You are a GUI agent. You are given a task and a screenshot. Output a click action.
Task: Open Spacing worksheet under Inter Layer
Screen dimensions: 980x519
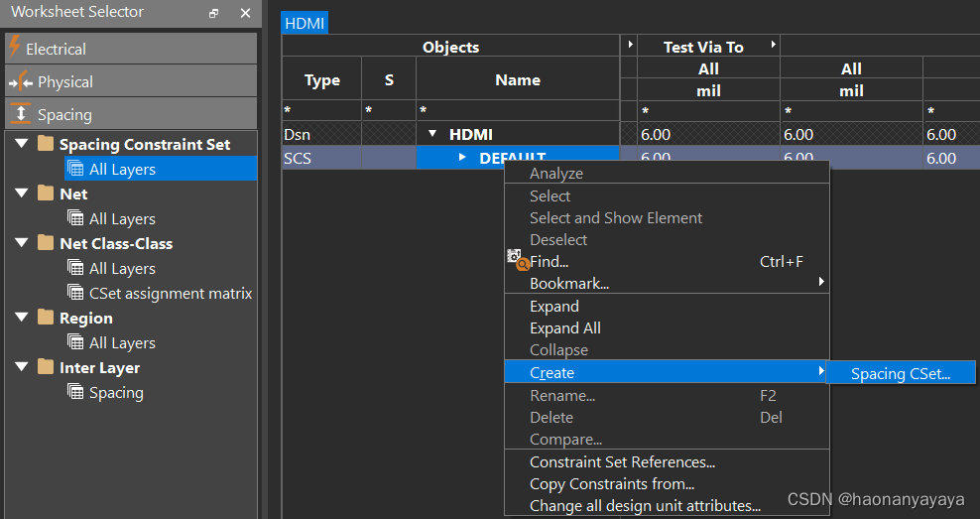pyautogui.click(x=116, y=393)
